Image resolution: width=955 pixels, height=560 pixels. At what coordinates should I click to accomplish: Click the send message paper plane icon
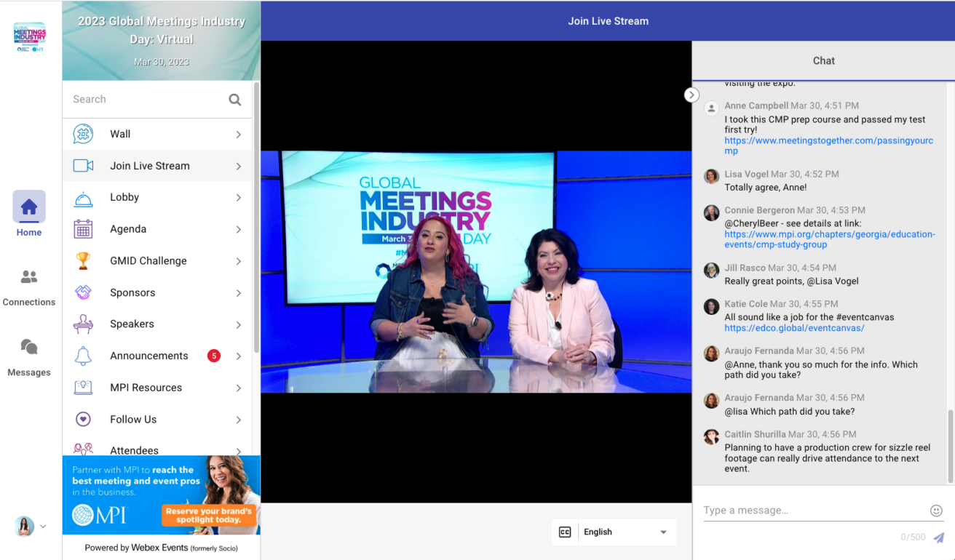[x=938, y=537]
